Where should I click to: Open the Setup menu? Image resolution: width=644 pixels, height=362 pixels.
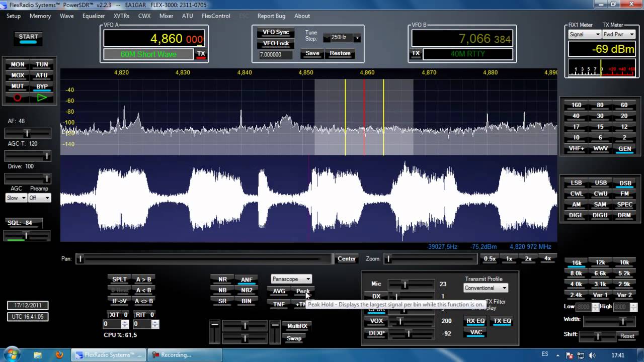[14, 16]
